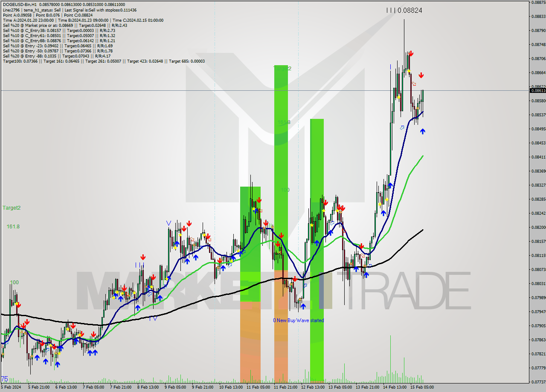This screenshot has width=546, height=392.
Task: Click 'Sell %20 @ Market price' line
Action: click(x=65, y=25)
